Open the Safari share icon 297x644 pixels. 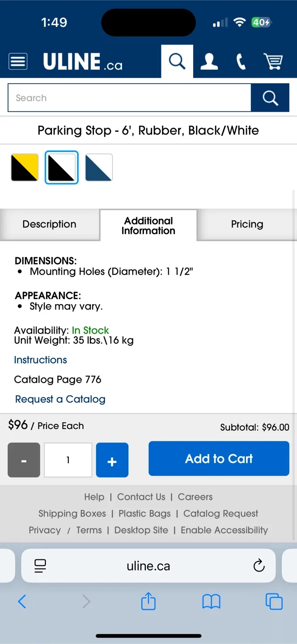(148, 602)
